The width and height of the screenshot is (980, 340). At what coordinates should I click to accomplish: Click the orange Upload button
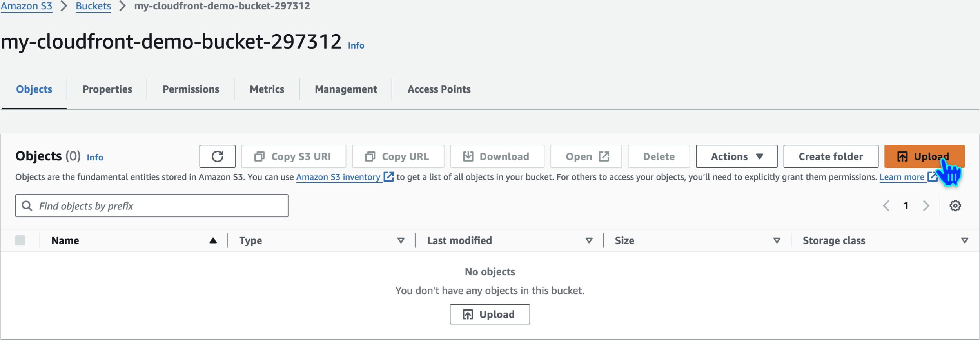924,156
